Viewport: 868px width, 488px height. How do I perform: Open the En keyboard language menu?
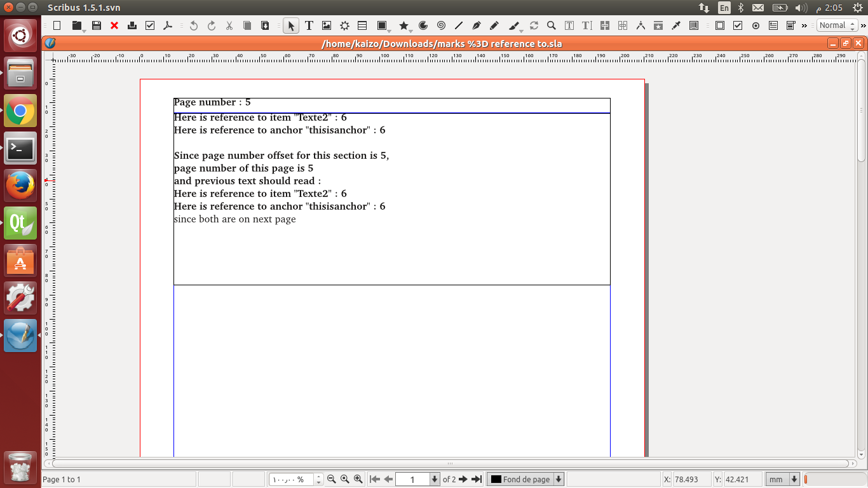724,8
